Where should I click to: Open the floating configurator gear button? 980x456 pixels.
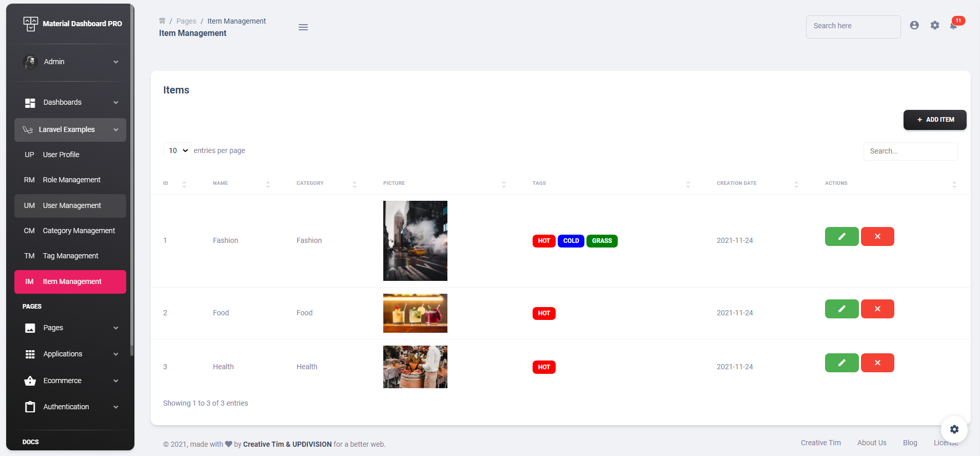pos(954,429)
